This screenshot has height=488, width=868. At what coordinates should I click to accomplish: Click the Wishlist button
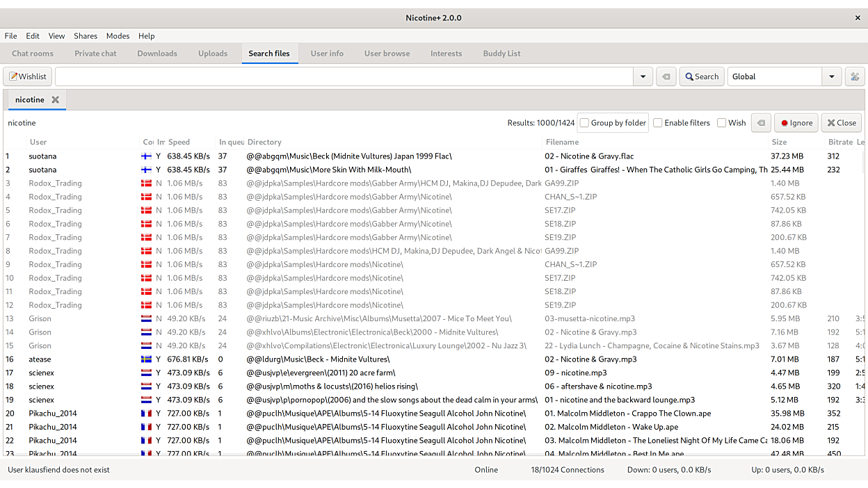tap(28, 76)
